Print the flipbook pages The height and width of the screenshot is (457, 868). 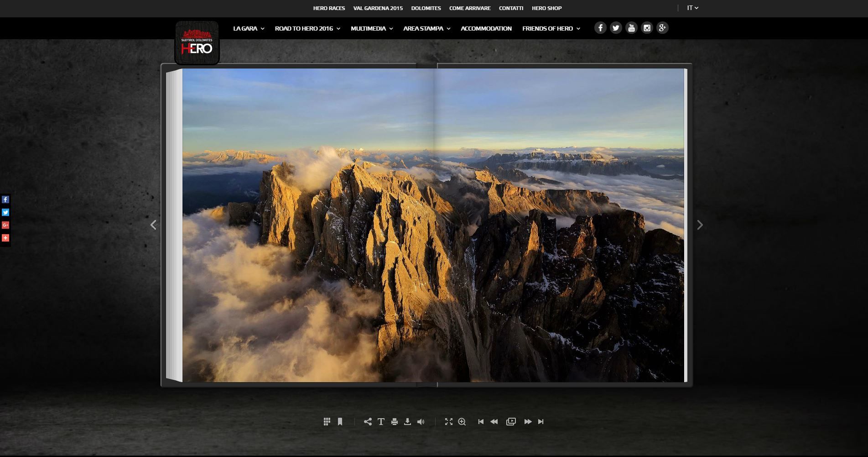pyautogui.click(x=394, y=421)
